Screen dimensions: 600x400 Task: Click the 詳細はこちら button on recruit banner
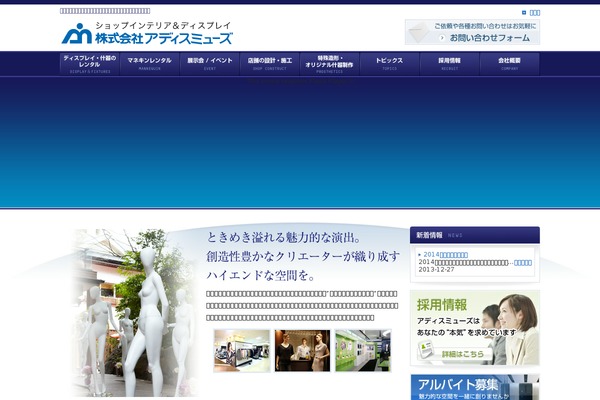(x=455, y=353)
